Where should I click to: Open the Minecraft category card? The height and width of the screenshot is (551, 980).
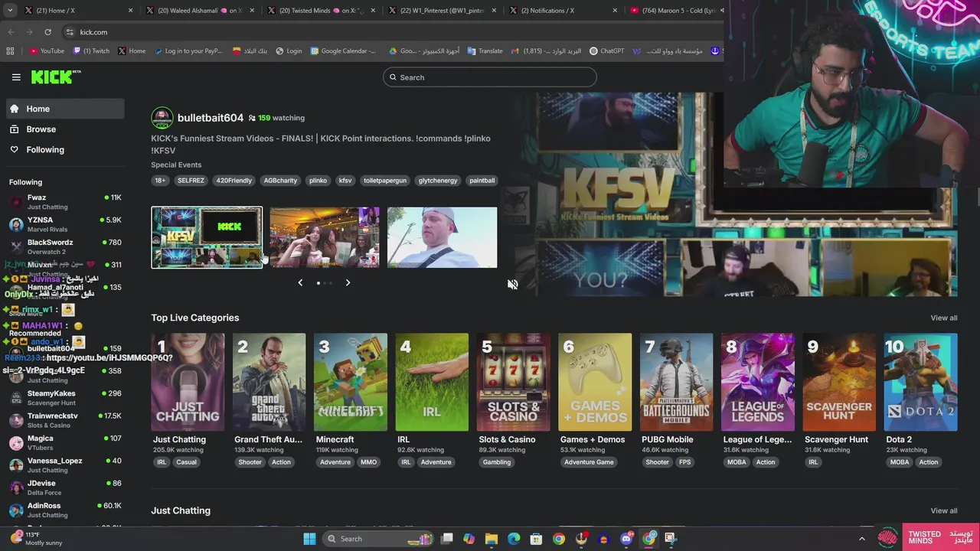(x=351, y=382)
